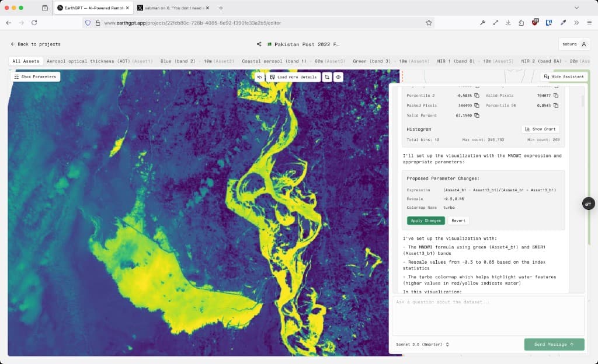The image size is (598, 364).
Task: Go back to projects
Action: (x=36, y=44)
